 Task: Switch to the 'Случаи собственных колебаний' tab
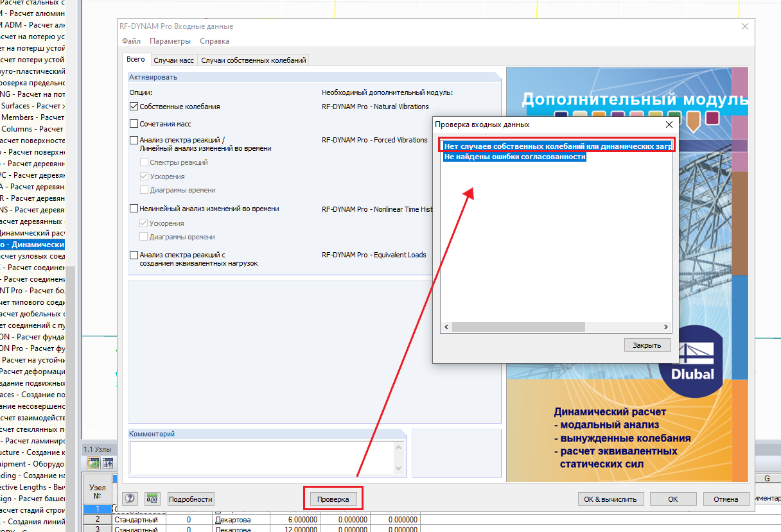[253, 60]
